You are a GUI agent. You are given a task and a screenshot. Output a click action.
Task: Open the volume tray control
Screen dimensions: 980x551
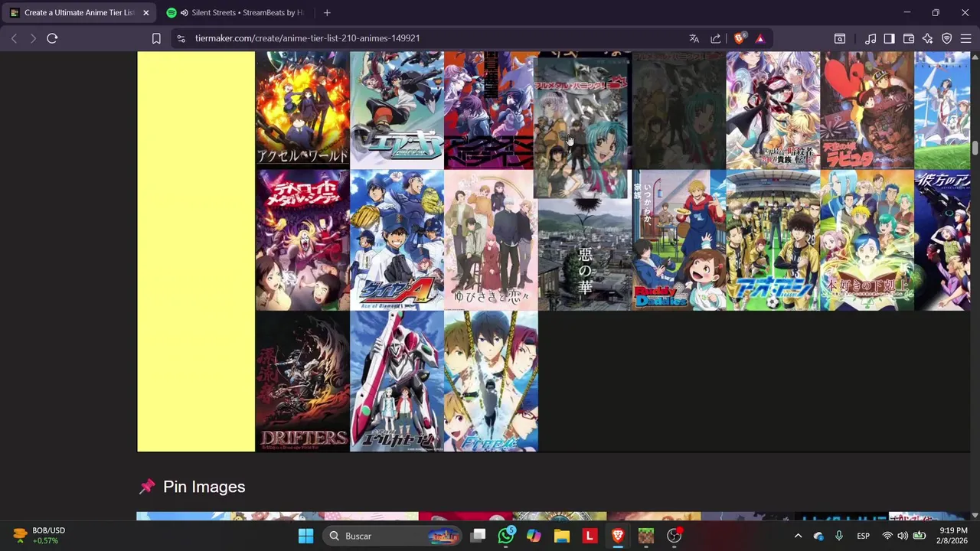[x=903, y=536]
